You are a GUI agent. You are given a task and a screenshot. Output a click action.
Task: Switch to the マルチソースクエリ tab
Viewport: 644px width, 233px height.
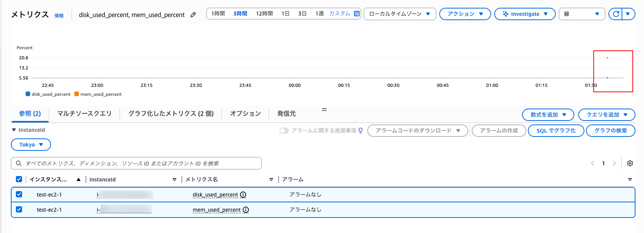click(x=84, y=114)
